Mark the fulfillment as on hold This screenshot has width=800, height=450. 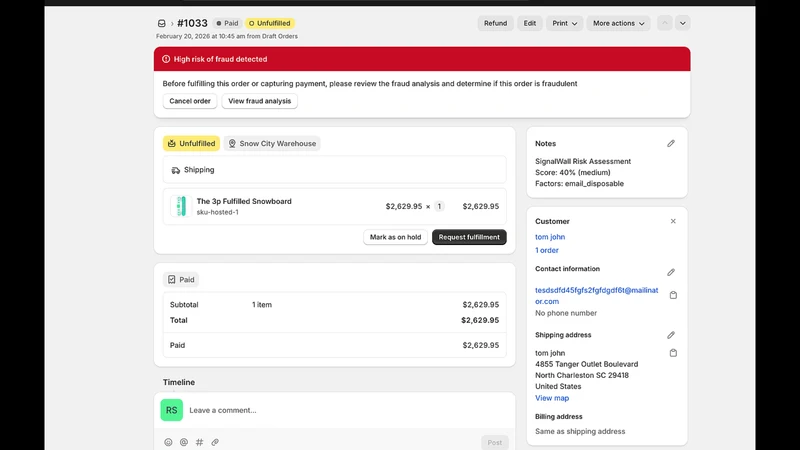tap(395, 237)
